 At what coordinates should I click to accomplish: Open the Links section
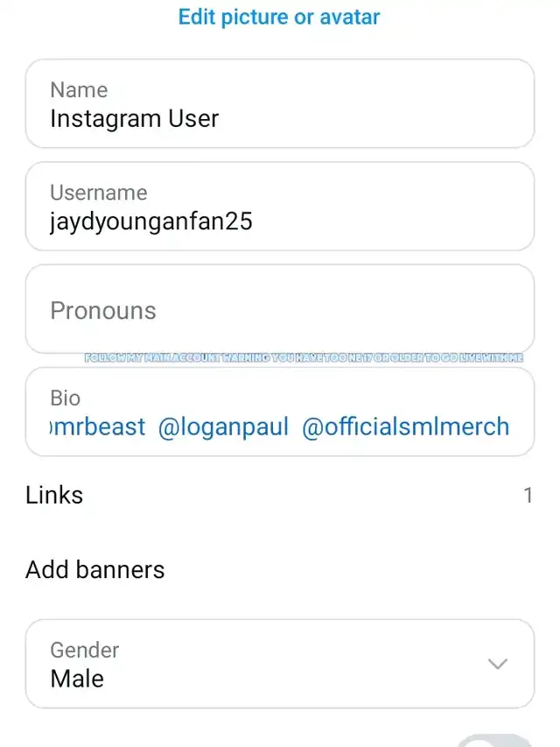point(54,495)
